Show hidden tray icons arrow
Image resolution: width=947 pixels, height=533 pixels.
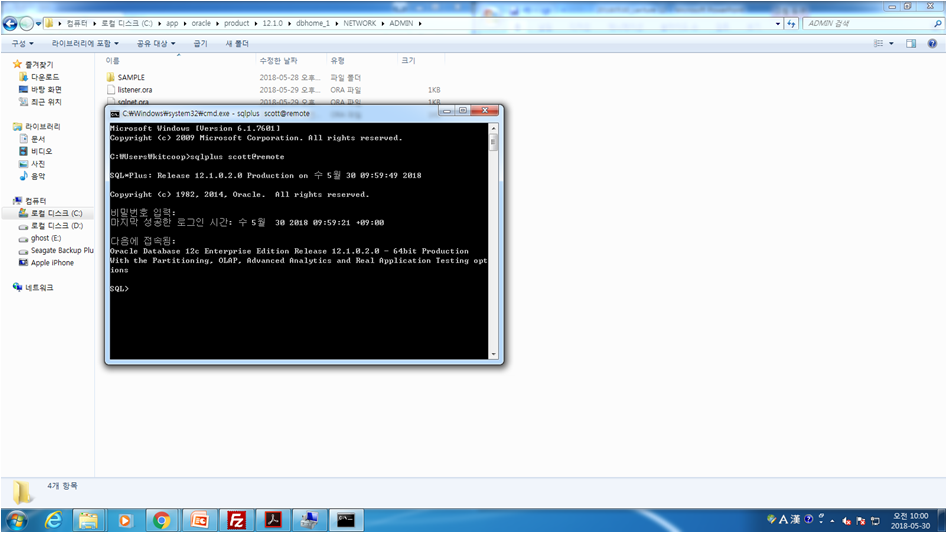click(x=832, y=520)
